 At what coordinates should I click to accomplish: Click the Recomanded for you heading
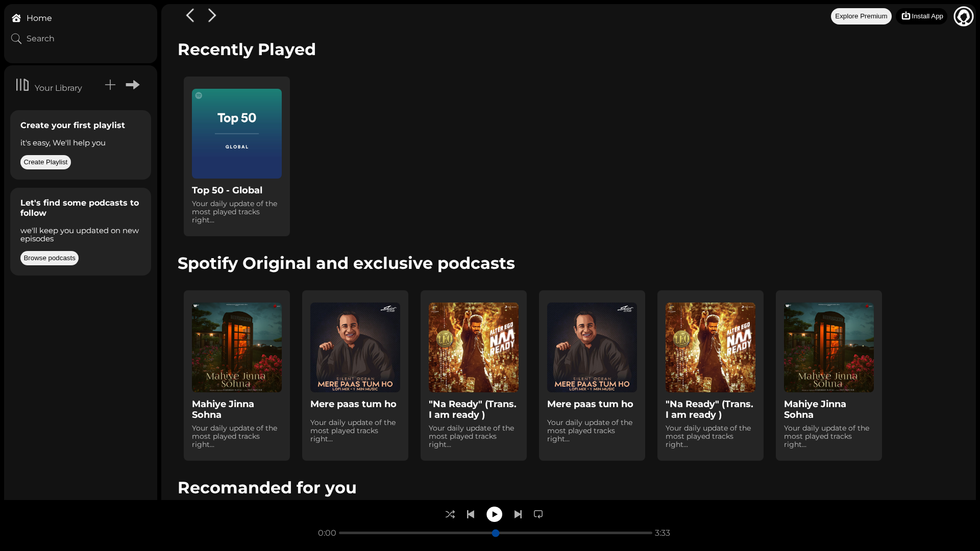pyautogui.click(x=267, y=488)
